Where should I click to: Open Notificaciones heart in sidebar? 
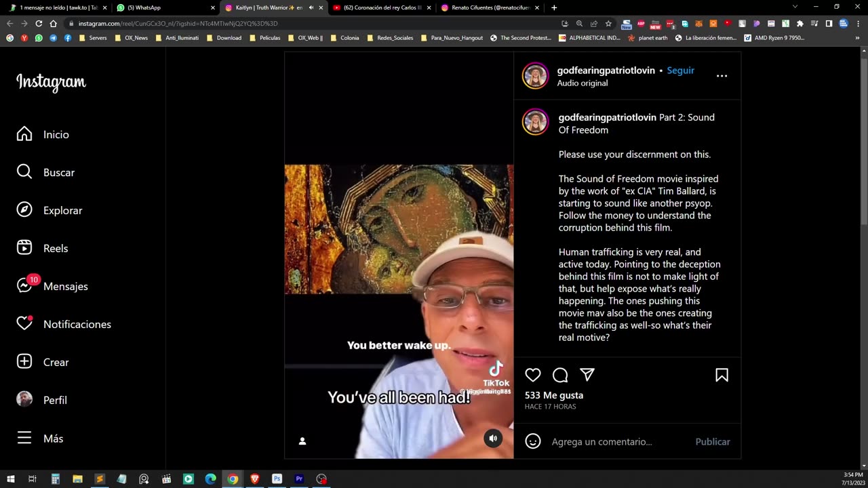click(x=64, y=324)
